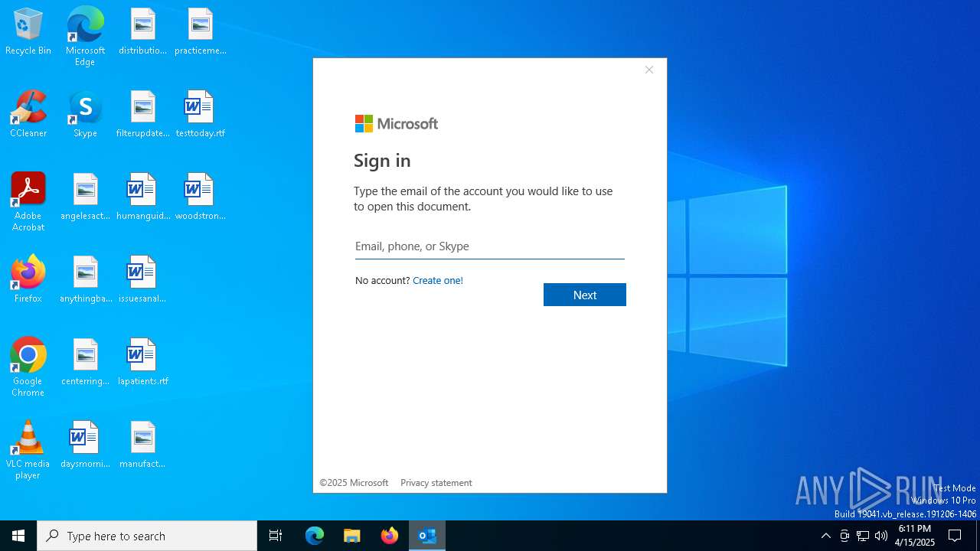The image size is (980, 551).
Task: Open Google Chrome desktop shortcut
Action: pyautogui.click(x=28, y=368)
